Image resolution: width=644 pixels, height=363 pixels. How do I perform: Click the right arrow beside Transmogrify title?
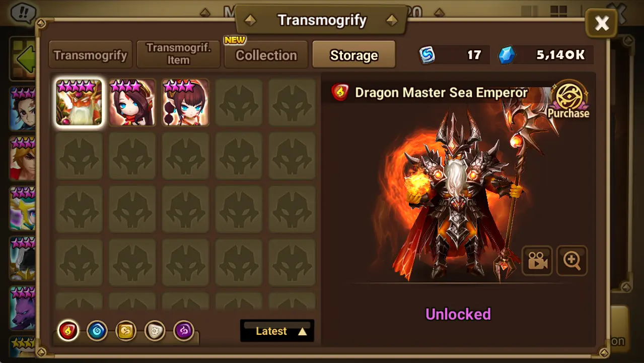391,21
